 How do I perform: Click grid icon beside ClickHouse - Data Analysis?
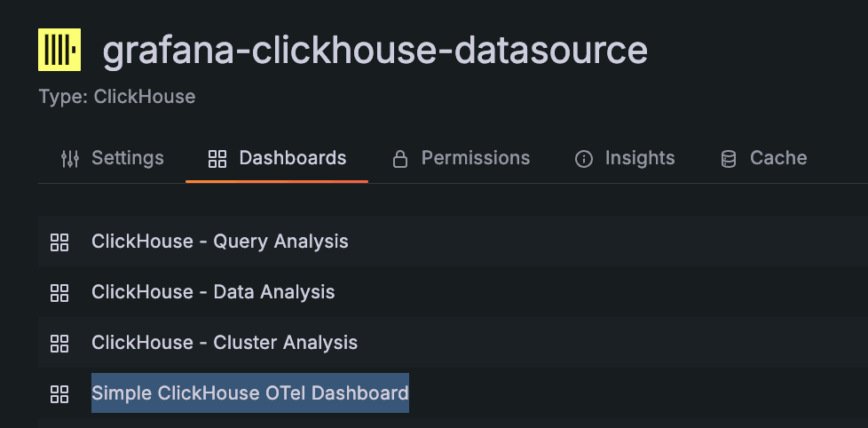point(59,292)
